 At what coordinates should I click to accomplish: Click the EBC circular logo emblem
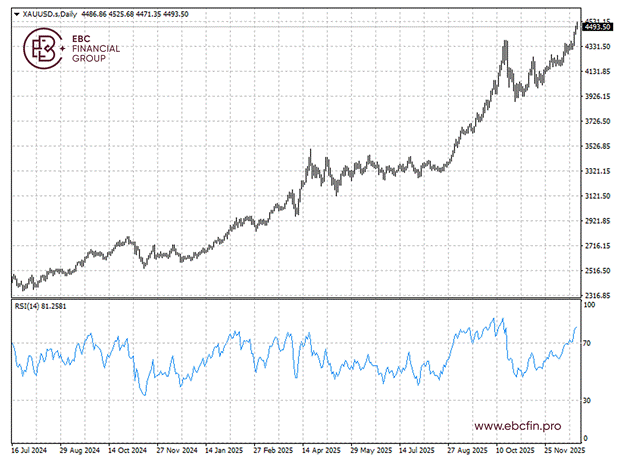pos(44,49)
